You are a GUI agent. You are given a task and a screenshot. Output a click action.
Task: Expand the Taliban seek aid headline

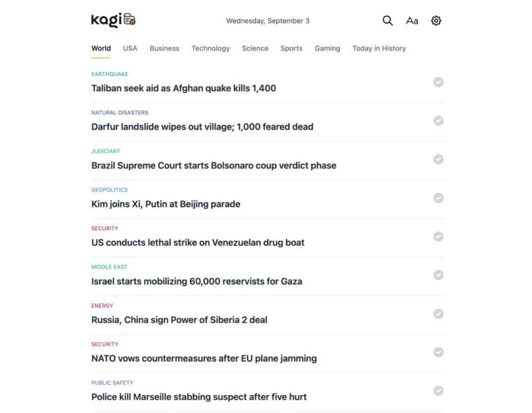(x=184, y=89)
